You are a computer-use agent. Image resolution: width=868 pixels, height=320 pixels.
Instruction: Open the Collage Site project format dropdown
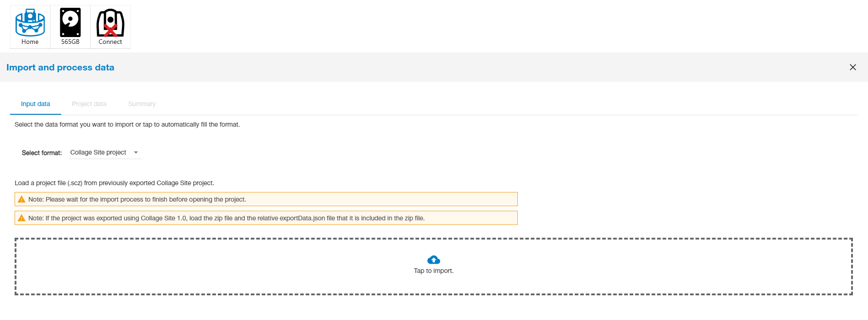tap(98, 153)
